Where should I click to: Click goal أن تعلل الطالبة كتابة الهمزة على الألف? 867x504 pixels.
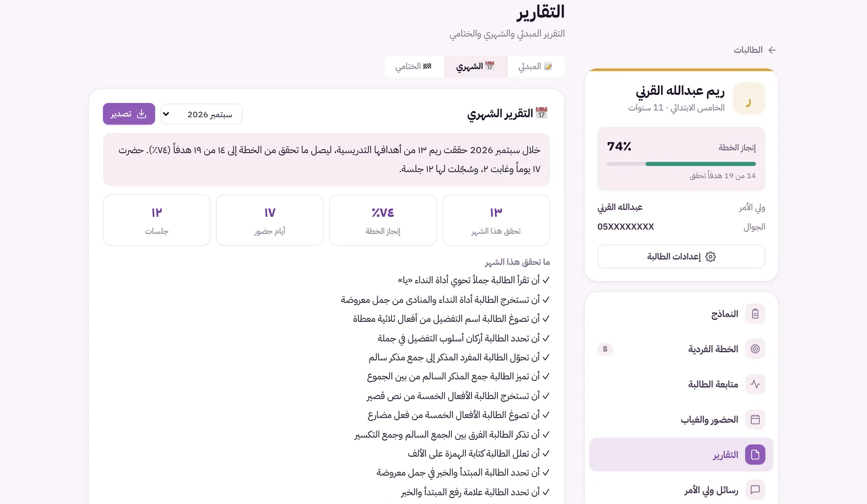[478, 454]
